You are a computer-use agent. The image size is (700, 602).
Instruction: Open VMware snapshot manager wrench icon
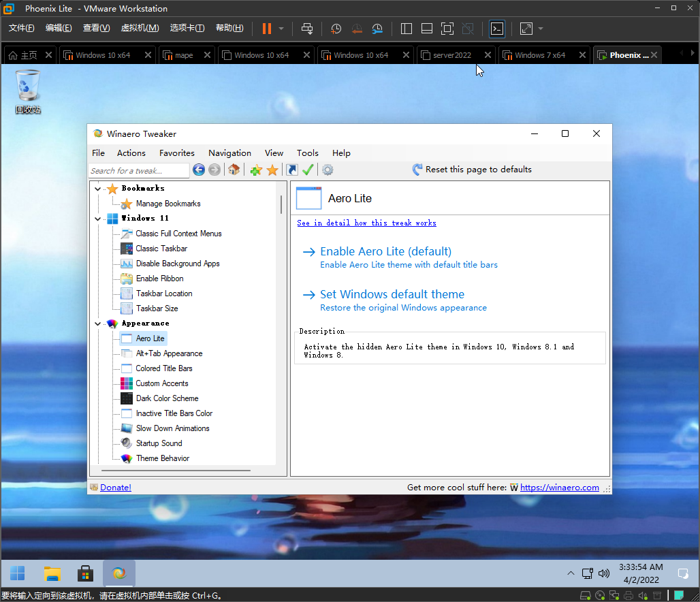377,29
